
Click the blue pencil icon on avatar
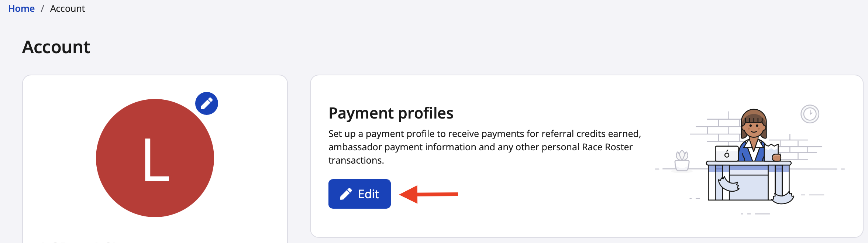coord(207,103)
